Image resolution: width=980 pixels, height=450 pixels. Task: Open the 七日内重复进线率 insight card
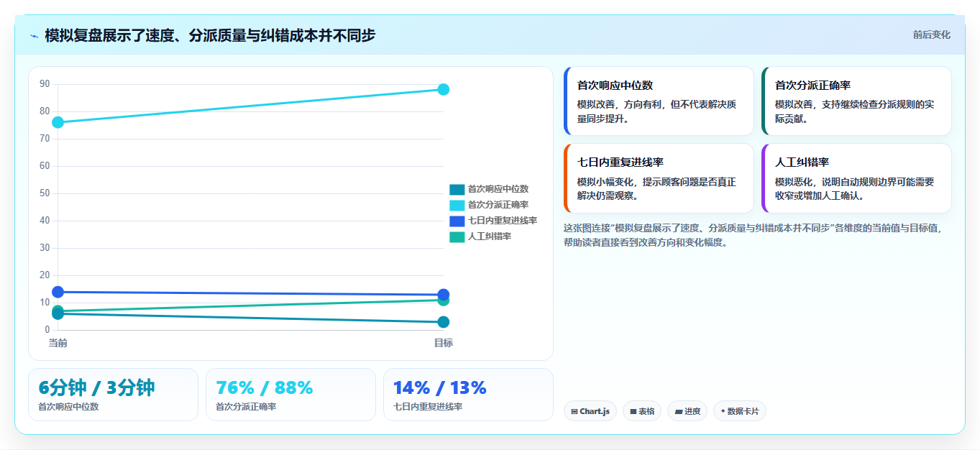659,178
